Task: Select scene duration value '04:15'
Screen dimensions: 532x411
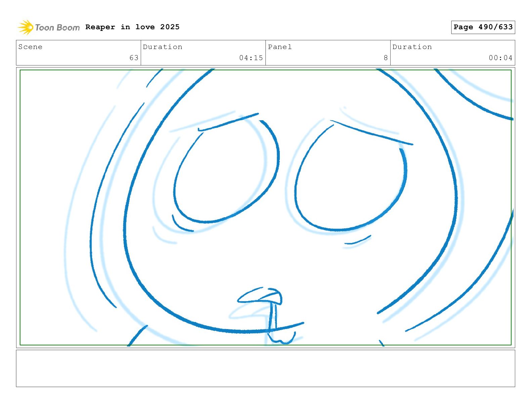Action: (251, 58)
